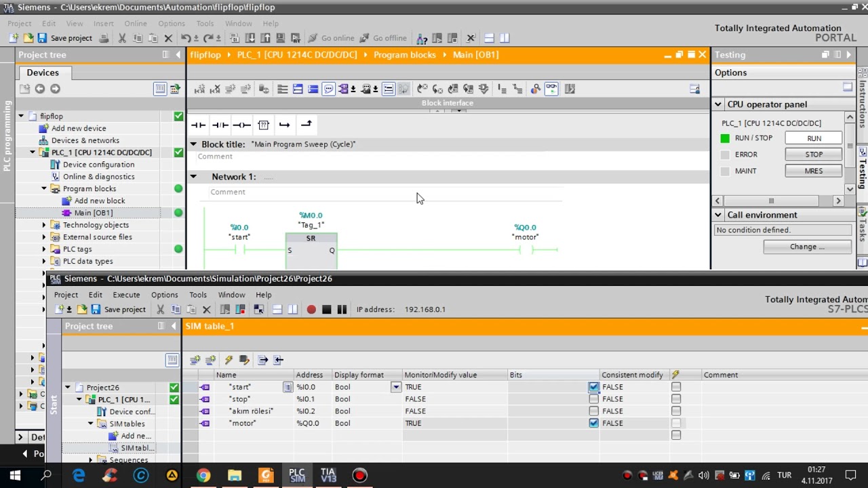Collapse the CPU operator panel
Image resolution: width=868 pixels, height=488 pixels.
coord(718,104)
